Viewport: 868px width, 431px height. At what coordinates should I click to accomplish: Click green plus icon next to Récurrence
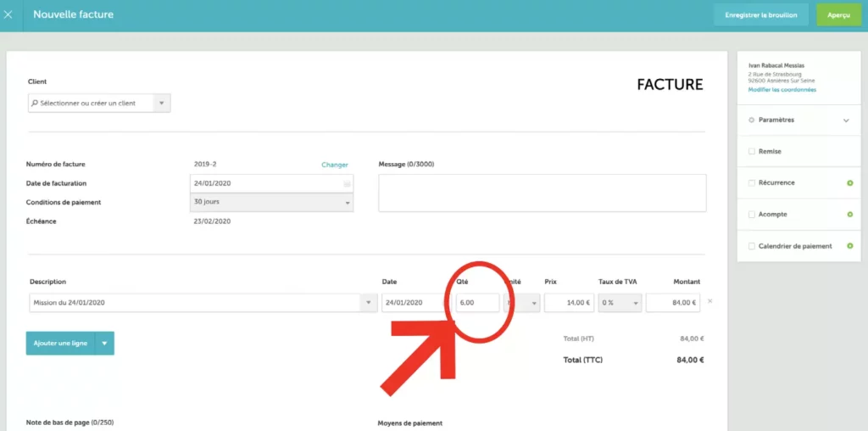(849, 183)
